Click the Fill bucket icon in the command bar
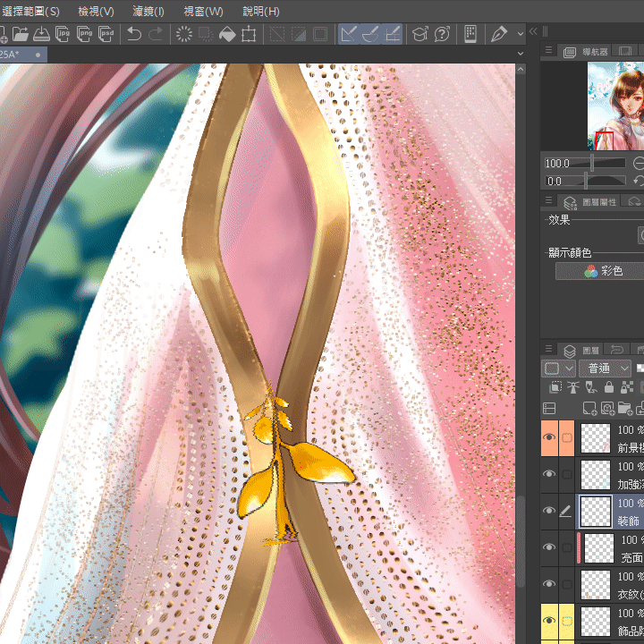The width and height of the screenshot is (644, 644). [227, 34]
